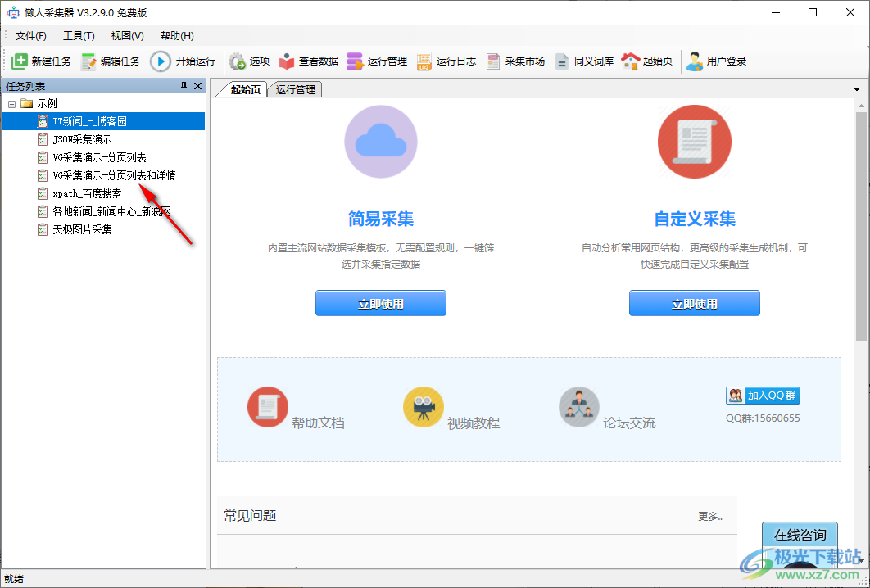Image resolution: width=870 pixels, height=588 pixels.
Task: Select the JSON采集演示 task
Action: click(82, 139)
